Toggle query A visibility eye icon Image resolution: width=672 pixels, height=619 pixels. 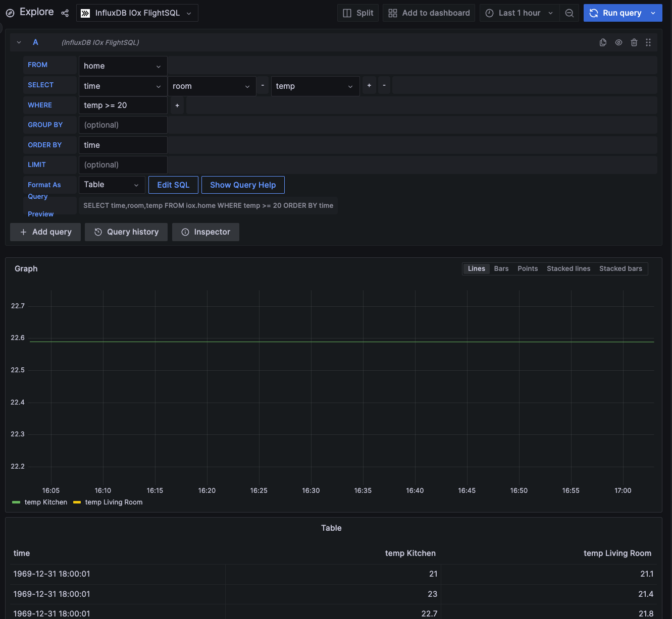click(618, 42)
